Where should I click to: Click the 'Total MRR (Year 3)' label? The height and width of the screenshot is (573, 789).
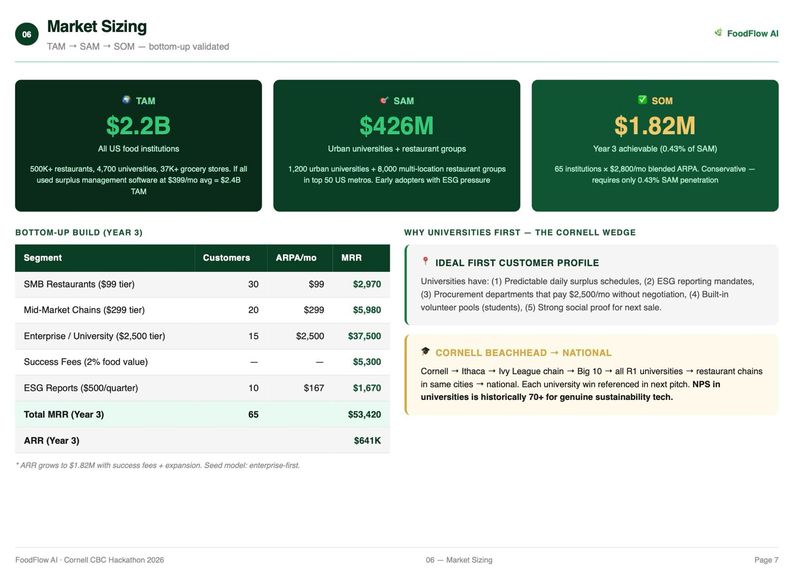63,415
